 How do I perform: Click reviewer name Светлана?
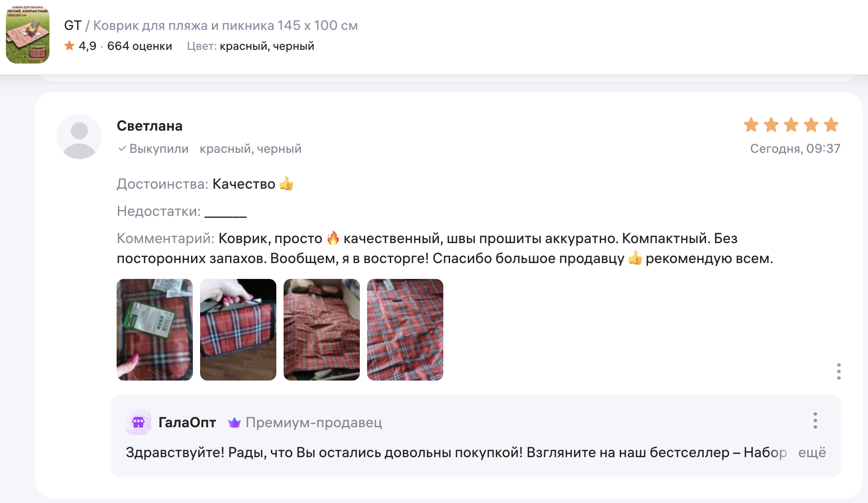point(149,126)
